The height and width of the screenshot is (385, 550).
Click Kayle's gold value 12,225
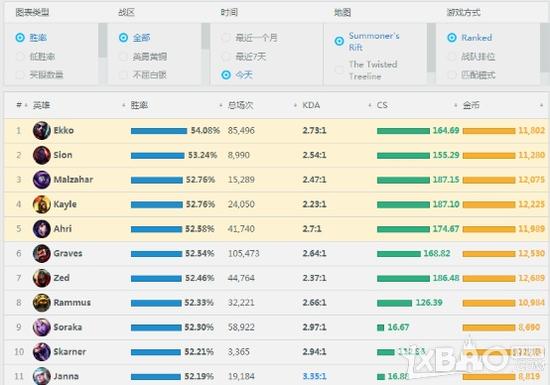pyautogui.click(x=532, y=204)
